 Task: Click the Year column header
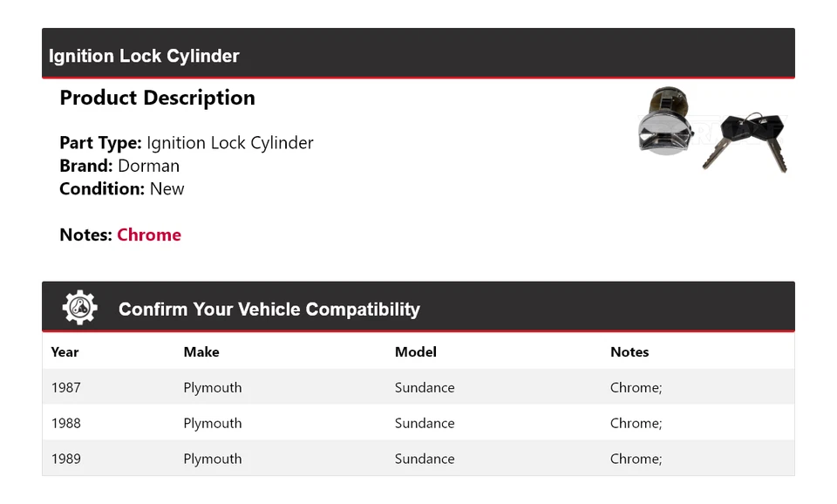65,352
